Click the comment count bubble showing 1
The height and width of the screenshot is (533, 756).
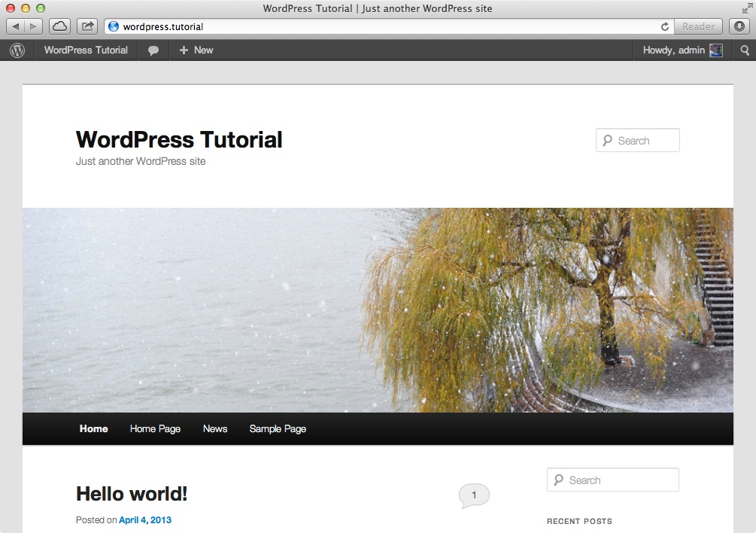pos(474,495)
